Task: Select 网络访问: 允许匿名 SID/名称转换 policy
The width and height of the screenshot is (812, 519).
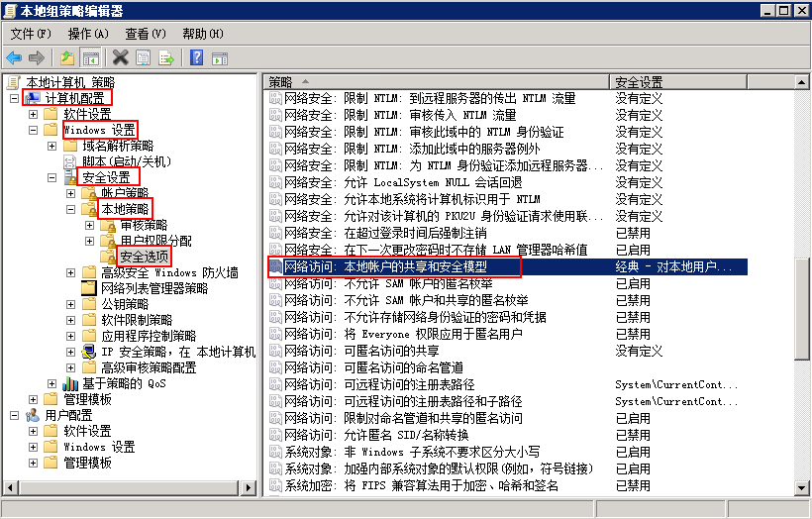Action: 507,435
